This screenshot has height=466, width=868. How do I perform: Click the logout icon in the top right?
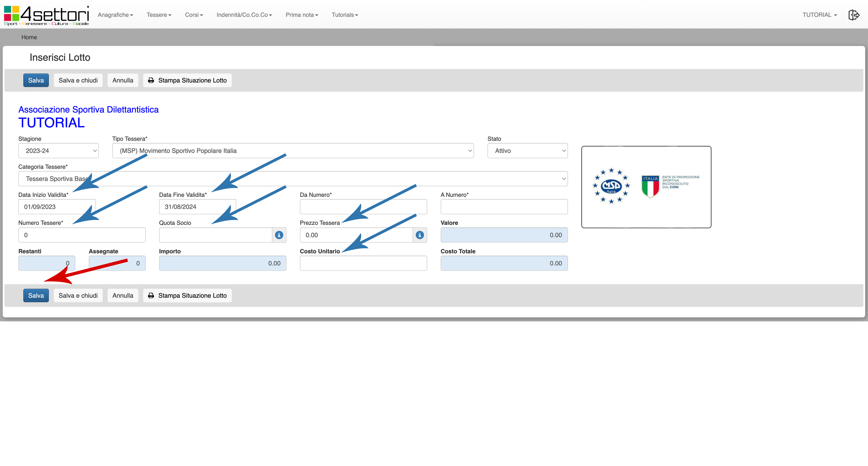(x=853, y=15)
